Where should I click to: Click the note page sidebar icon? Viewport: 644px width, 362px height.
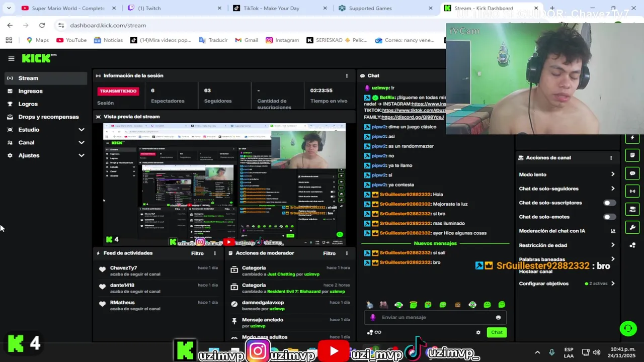pos(632,155)
